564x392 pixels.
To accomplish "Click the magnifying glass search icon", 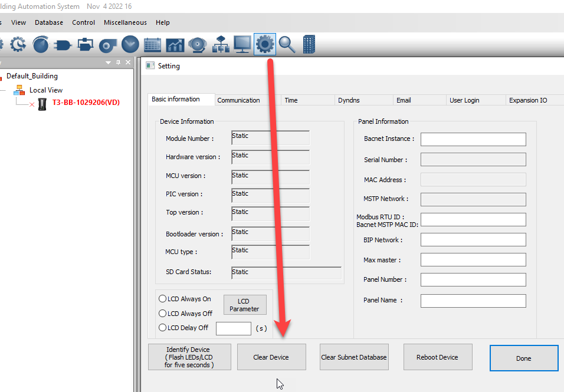I will coord(287,44).
